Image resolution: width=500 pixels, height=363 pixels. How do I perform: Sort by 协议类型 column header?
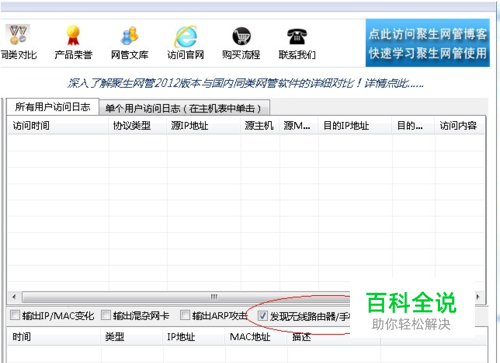coord(138,126)
